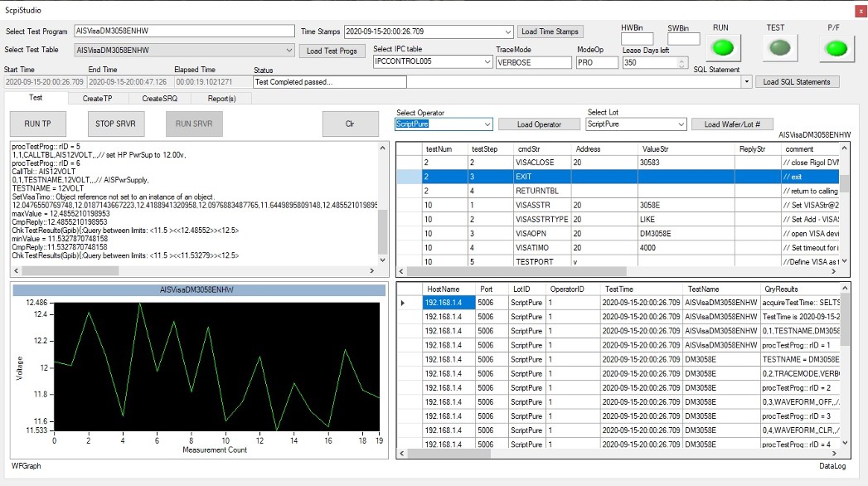The image size is (868, 486).
Task: Open the Time Stamps dropdown
Action: [507, 32]
